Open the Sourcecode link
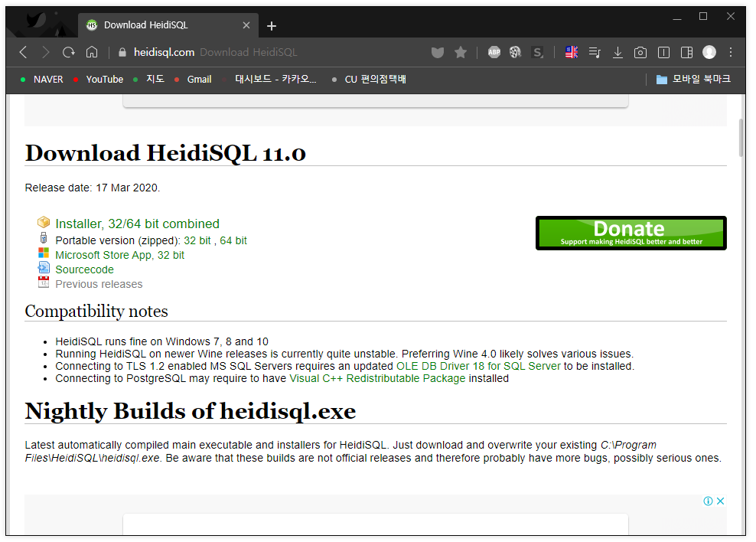Viewport: 756px width, 542px height. pyautogui.click(x=84, y=269)
